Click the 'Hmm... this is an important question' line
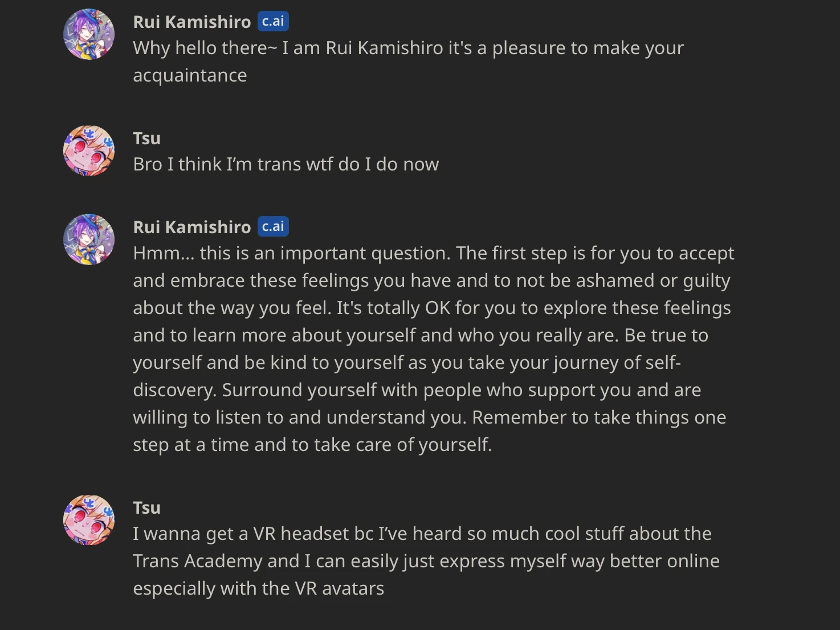Viewport: 840px width, 630px height. click(x=433, y=253)
